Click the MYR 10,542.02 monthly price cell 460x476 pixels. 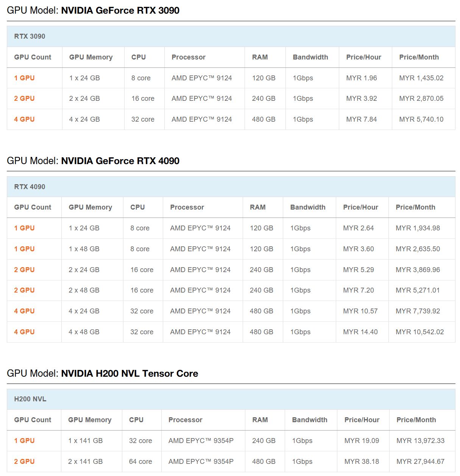(419, 332)
